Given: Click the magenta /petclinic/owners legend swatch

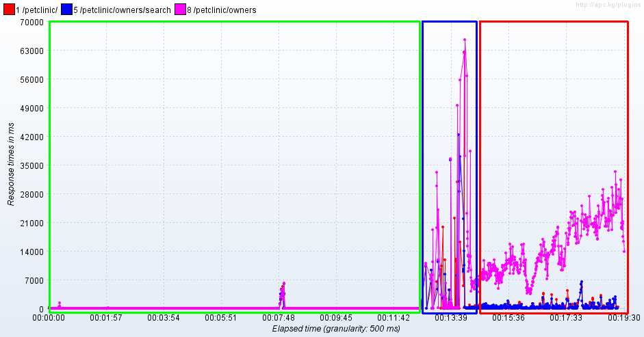Looking at the screenshot, I should coord(180,10).
